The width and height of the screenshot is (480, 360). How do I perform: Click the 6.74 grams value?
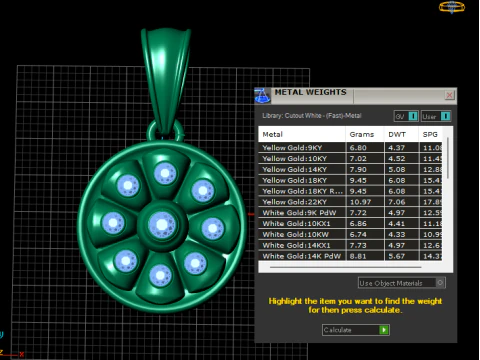pyautogui.click(x=358, y=234)
